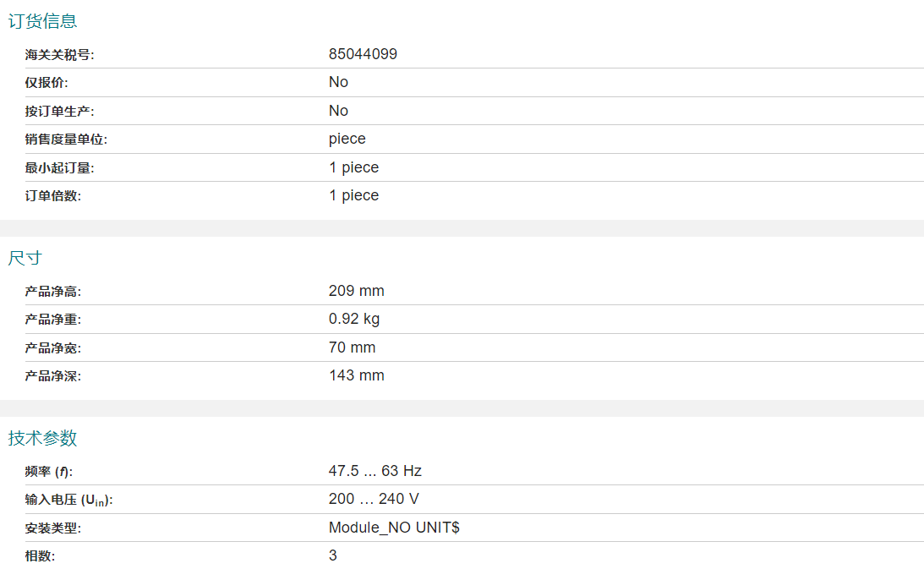Click the Module_NO UNIT$ mounting type value

(394, 528)
